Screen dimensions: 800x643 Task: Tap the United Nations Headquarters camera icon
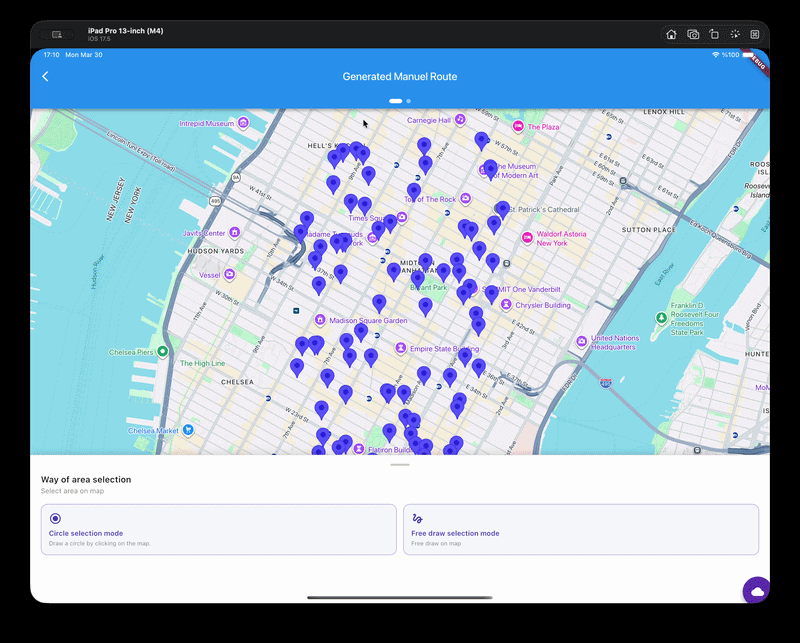(x=582, y=341)
